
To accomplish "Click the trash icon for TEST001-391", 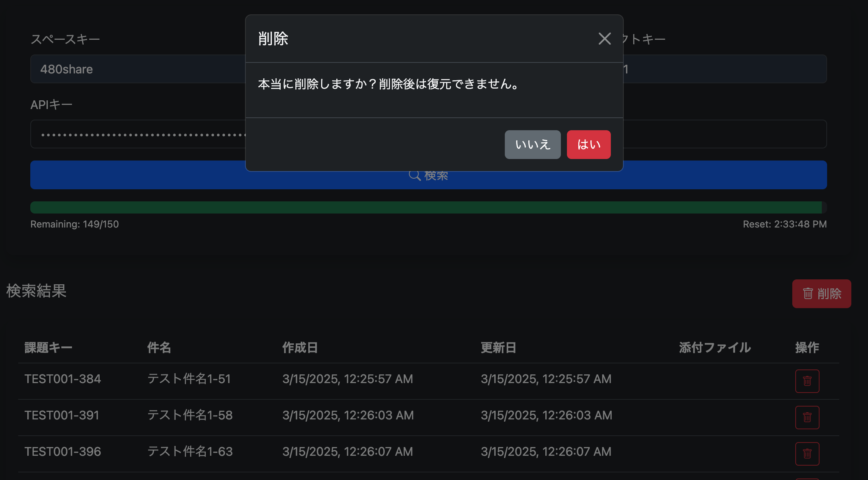I will pyautogui.click(x=807, y=417).
